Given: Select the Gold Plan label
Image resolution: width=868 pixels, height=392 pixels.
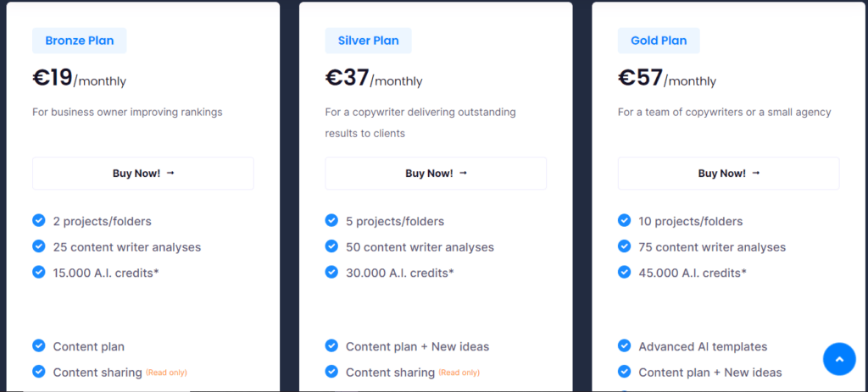Looking at the screenshot, I should point(659,41).
